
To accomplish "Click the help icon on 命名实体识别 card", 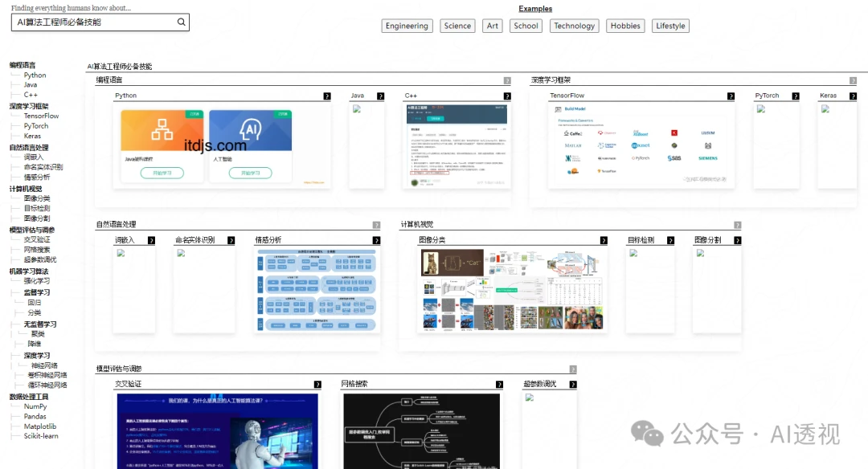I will [x=231, y=241].
